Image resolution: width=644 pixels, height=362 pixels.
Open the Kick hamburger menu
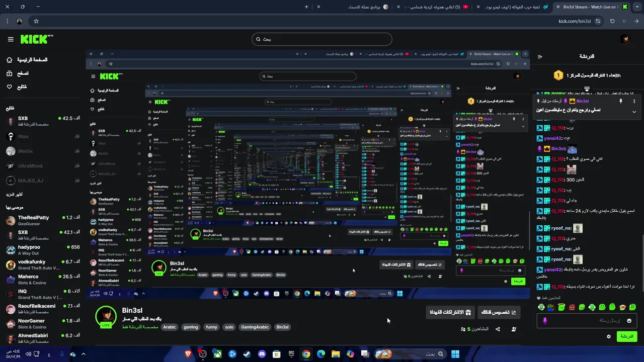11,39
